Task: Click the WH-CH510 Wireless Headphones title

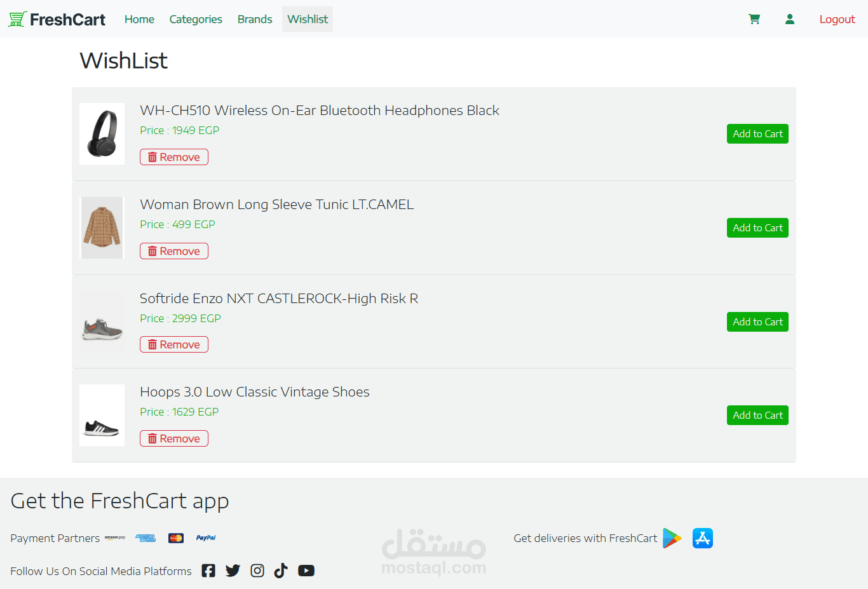Action: coord(320,111)
